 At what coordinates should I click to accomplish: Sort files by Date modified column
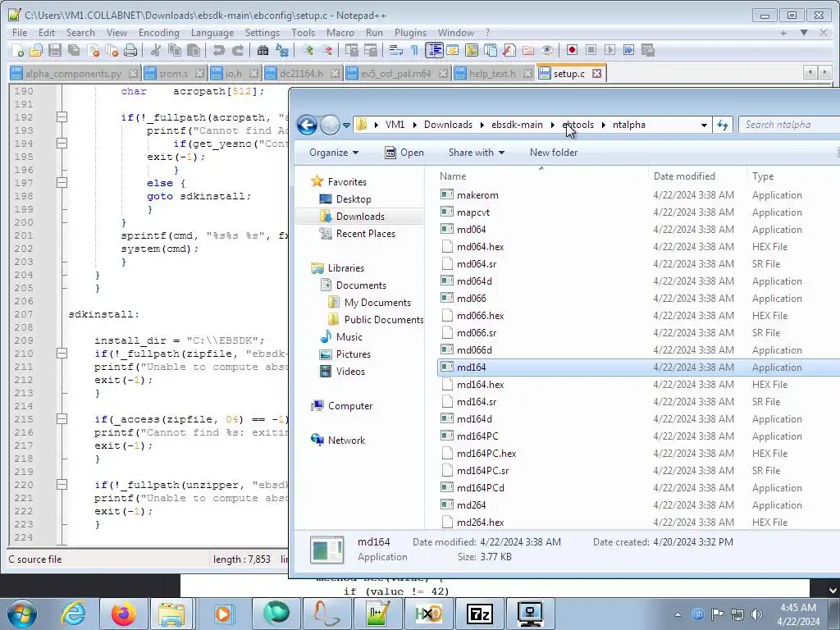696,176
